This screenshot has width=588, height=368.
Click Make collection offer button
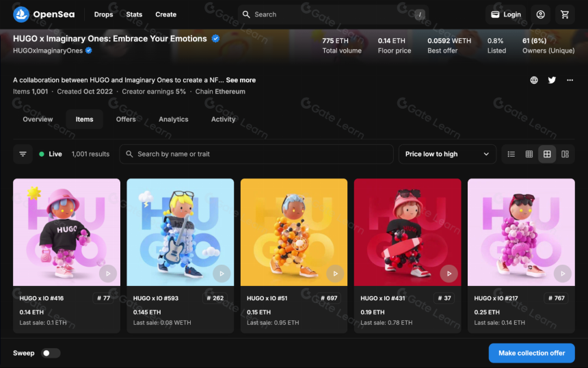click(x=531, y=353)
